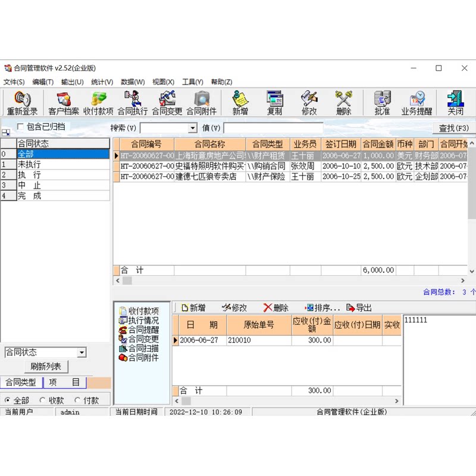Switch to the 合同类型 tab
476x476 pixels.
coord(21,382)
